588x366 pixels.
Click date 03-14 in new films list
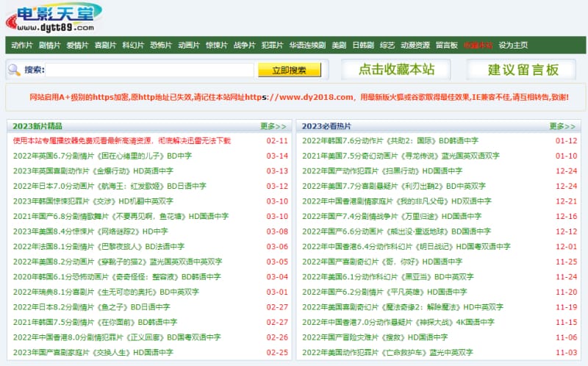[277, 156]
